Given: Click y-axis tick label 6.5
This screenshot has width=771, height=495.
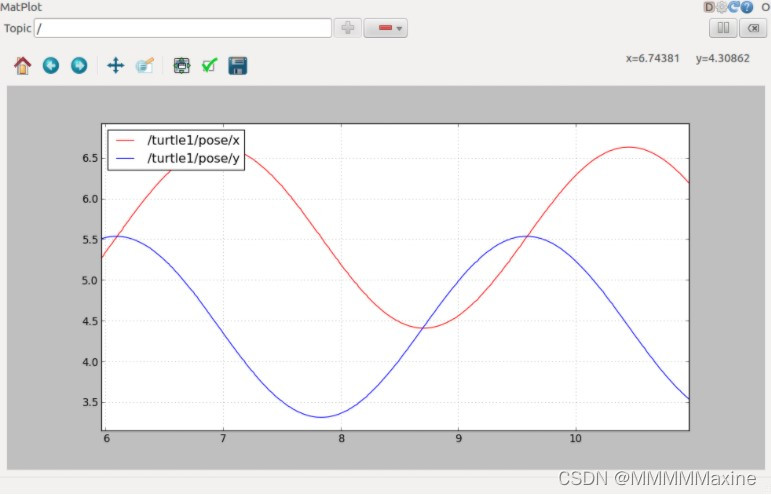Looking at the screenshot, I should click(x=90, y=158).
